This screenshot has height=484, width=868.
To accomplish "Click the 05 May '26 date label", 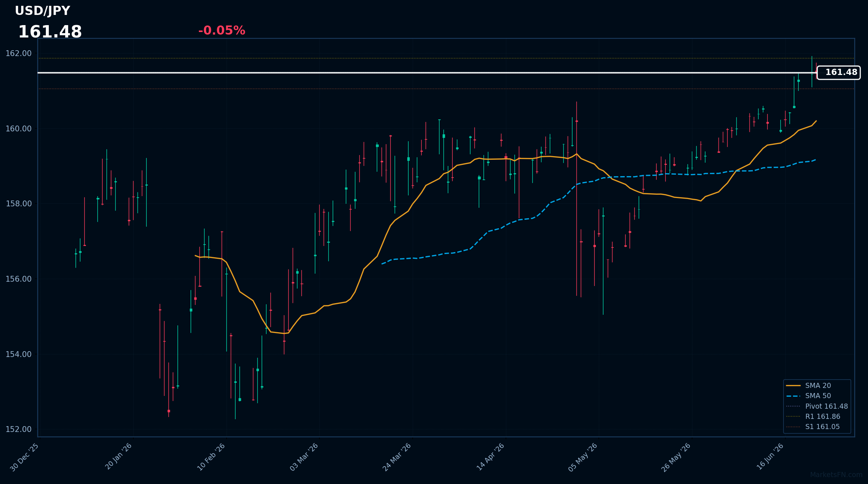I will click(583, 457).
